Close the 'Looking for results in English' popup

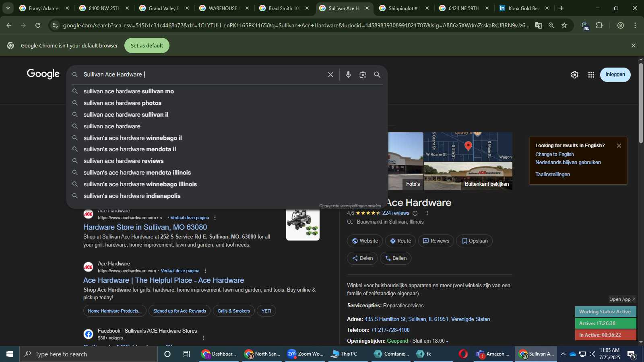619,146
